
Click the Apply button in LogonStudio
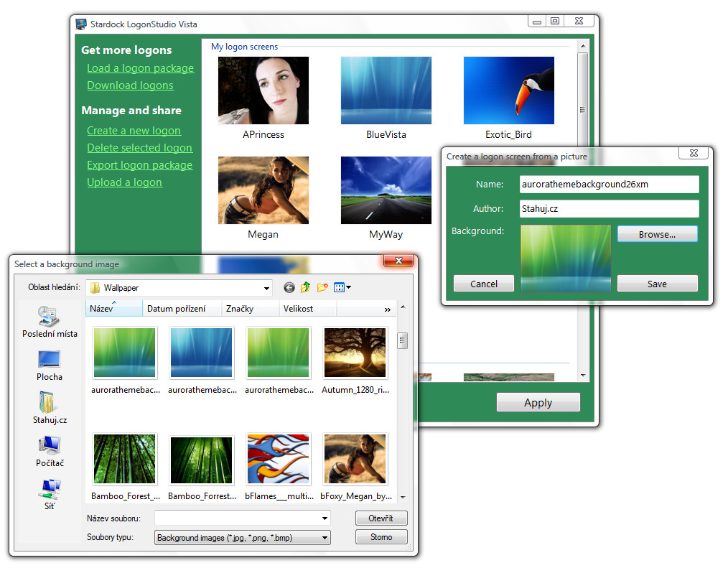(x=538, y=403)
